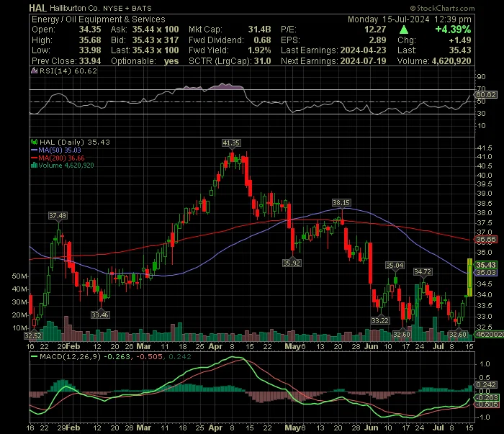Click the Next Earnings 2024-07-19 date

click(363, 61)
